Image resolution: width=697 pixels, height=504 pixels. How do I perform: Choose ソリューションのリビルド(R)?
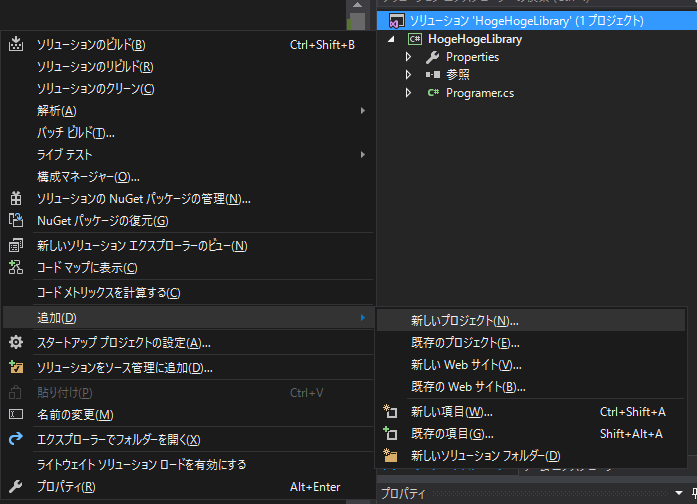tap(188, 67)
